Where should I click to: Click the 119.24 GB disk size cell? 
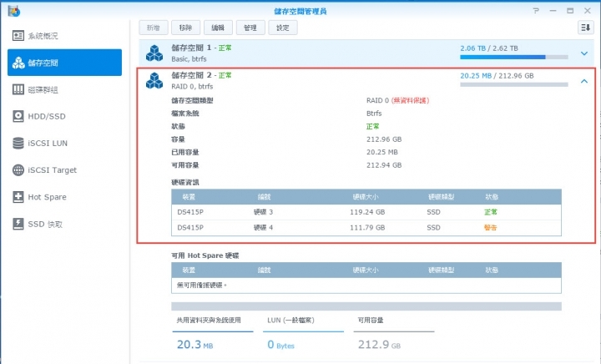coord(367,212)
